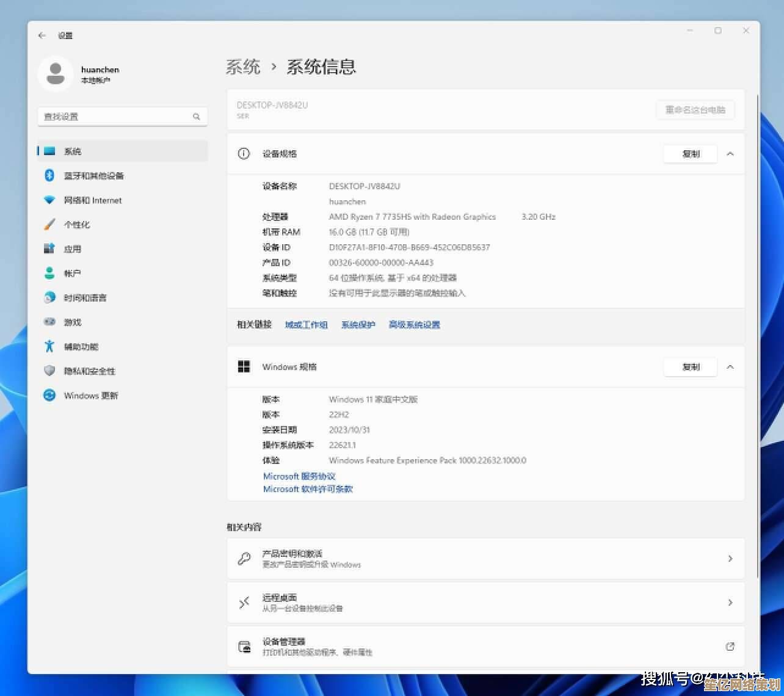This screenshot has width=784, height=696.
Task: Click the search magnifier icon
Action: 197,117
